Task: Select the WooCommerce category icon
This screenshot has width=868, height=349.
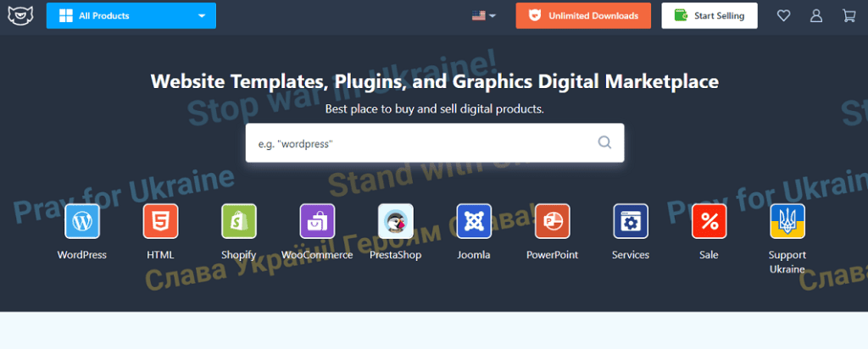Action: click(x=317, y=221)
